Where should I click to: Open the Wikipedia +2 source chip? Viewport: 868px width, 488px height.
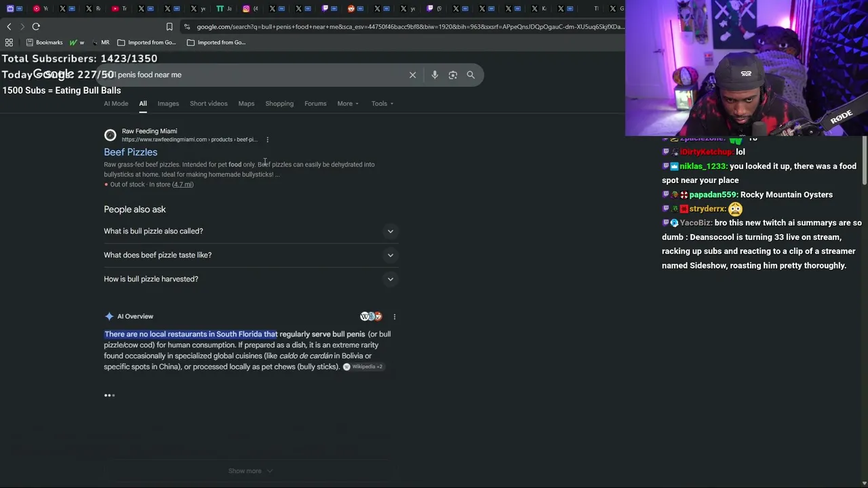363,367
